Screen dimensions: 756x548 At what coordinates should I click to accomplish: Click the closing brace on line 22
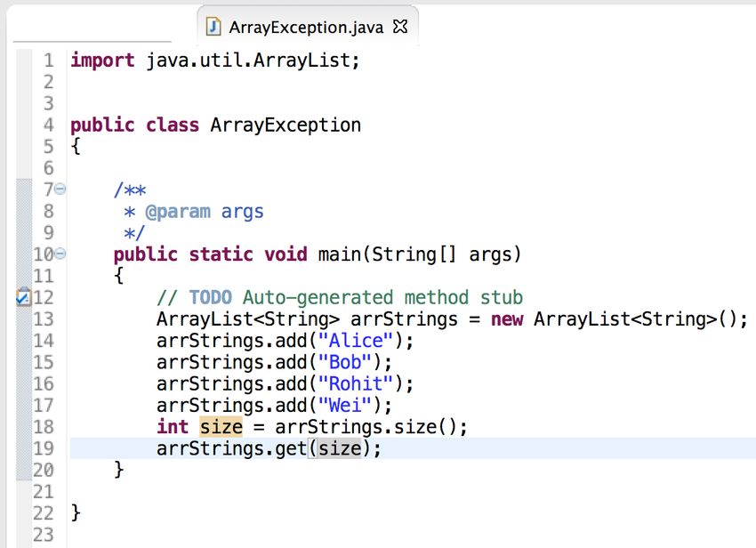[x=76, y=512]
